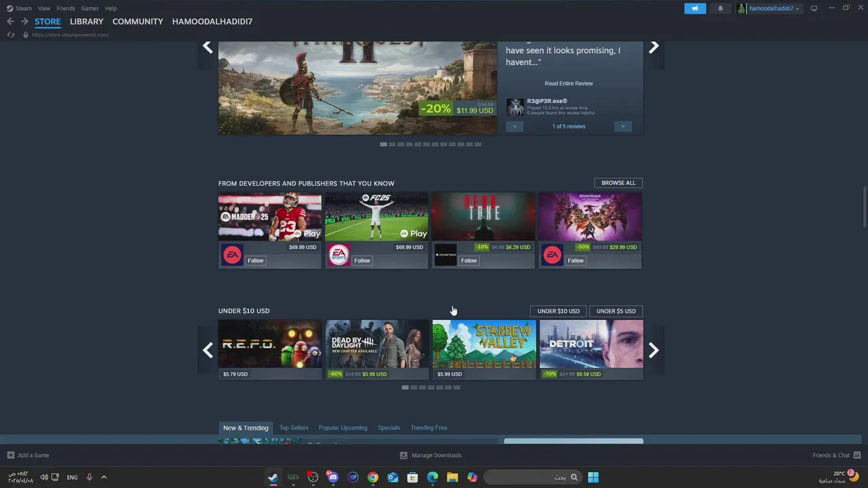Follow the Dead Take publisher
Image resolution: width=868 pixels, height=488 pixels.
469,260
